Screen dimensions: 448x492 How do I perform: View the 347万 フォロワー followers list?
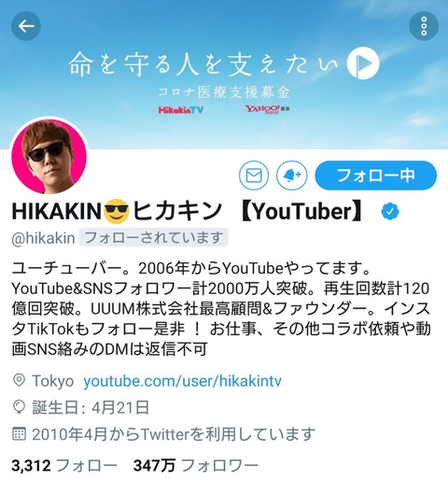[x=196, y=465]
